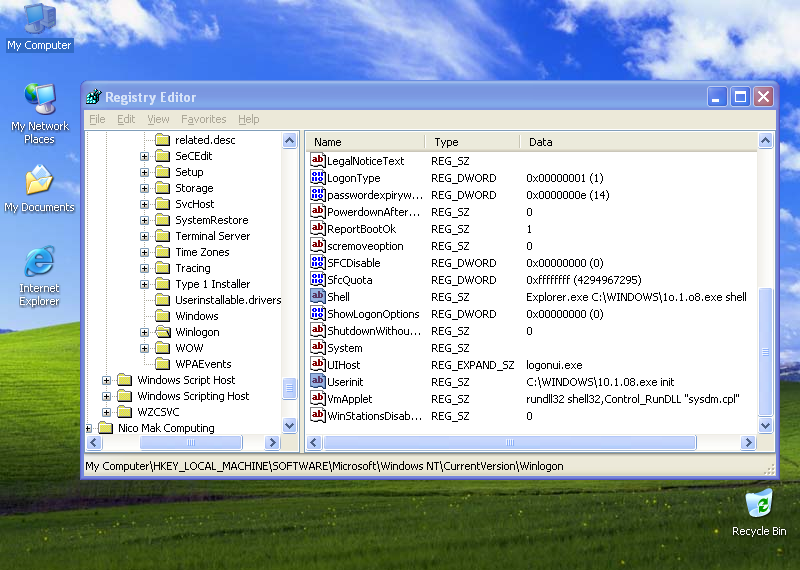The image size is (800, 570).
Task: Select the related.desc key in tree
Action: pyautogui.click(x=205, y=140)
